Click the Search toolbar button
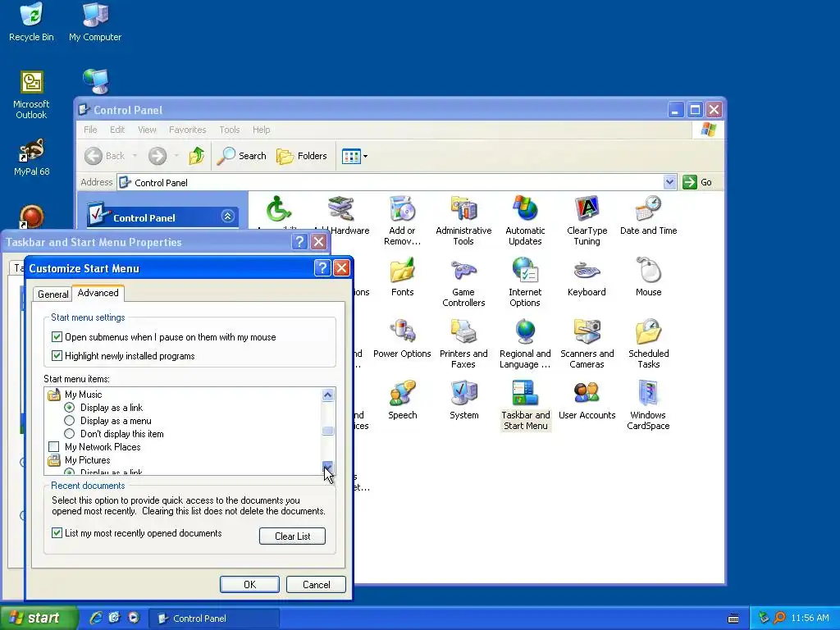Image resolution: width=840 pixels, height=630 pixels. [x=242, y=156]
